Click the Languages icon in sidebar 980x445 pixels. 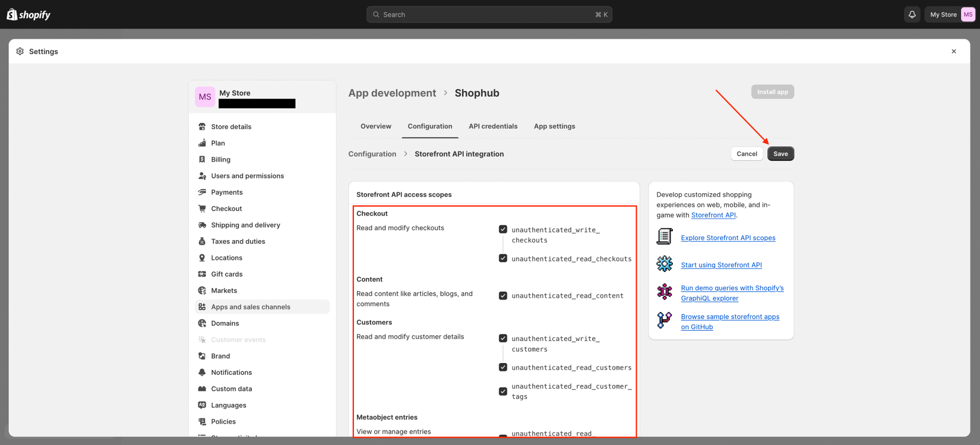click(x=202, y=405)
